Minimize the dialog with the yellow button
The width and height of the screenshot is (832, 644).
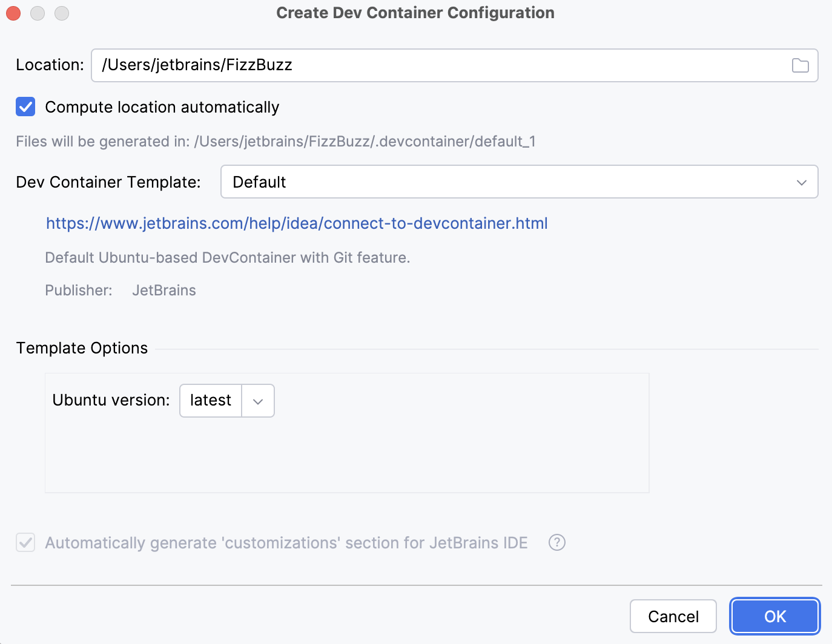37,13
